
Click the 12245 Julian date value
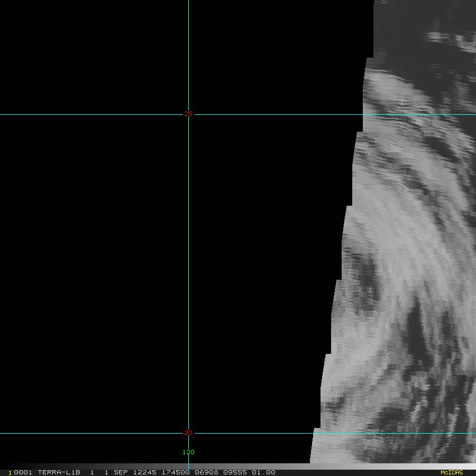(x=145, y=472)
